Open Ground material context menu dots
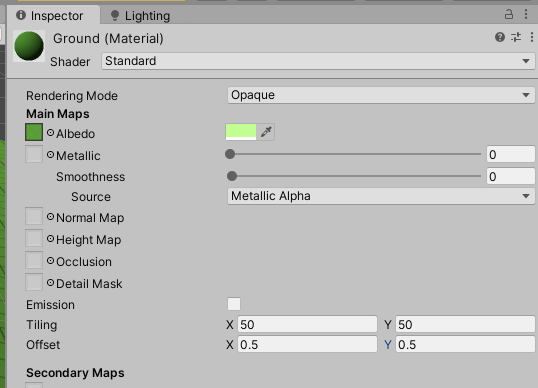 (531, 37)
